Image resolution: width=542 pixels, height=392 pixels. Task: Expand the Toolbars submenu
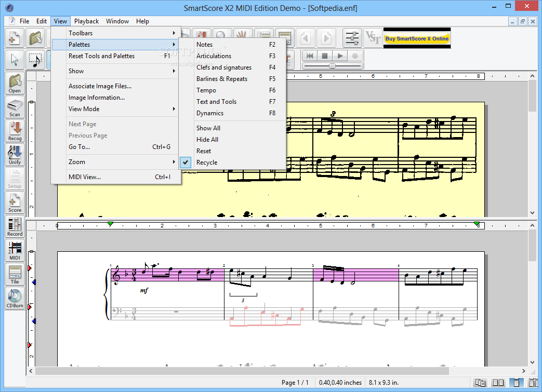[116, 33]
